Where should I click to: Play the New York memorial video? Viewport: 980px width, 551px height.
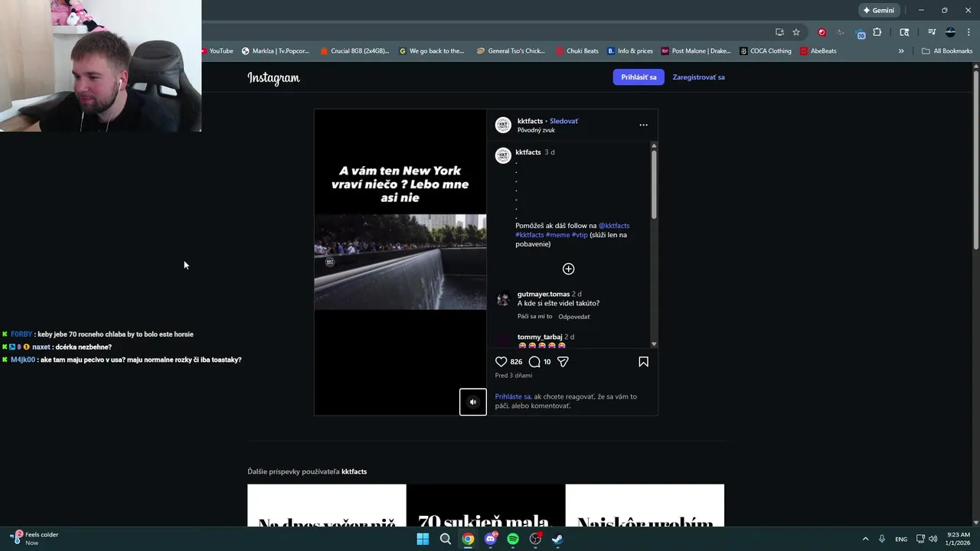(400, 262)
